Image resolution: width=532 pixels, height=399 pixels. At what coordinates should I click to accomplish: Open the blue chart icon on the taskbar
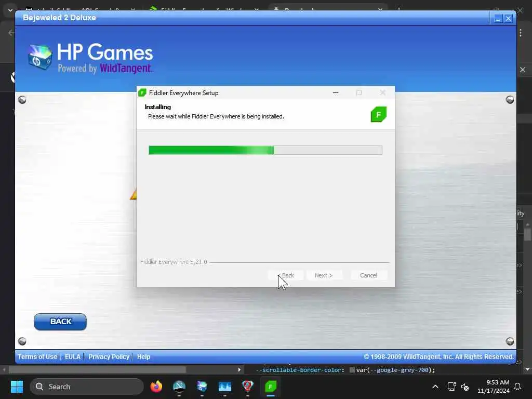(224, 387)
